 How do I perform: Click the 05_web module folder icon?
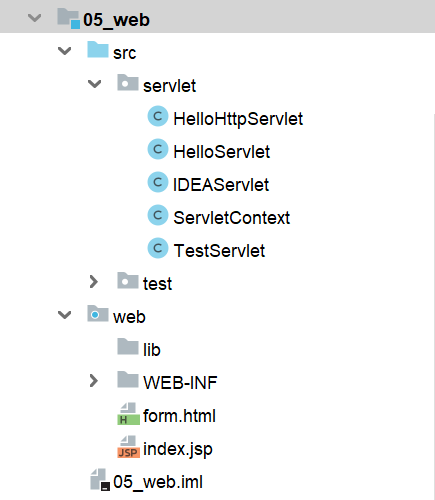click(68, 18)
